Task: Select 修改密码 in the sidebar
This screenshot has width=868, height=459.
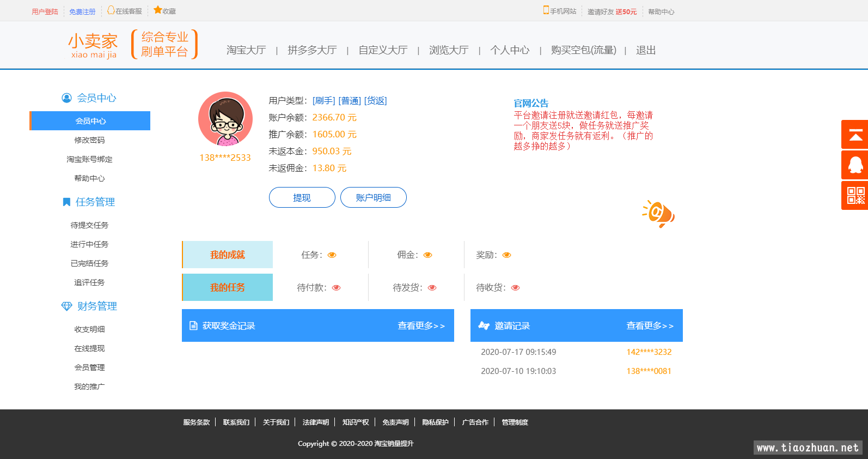Action: point(90,140)
